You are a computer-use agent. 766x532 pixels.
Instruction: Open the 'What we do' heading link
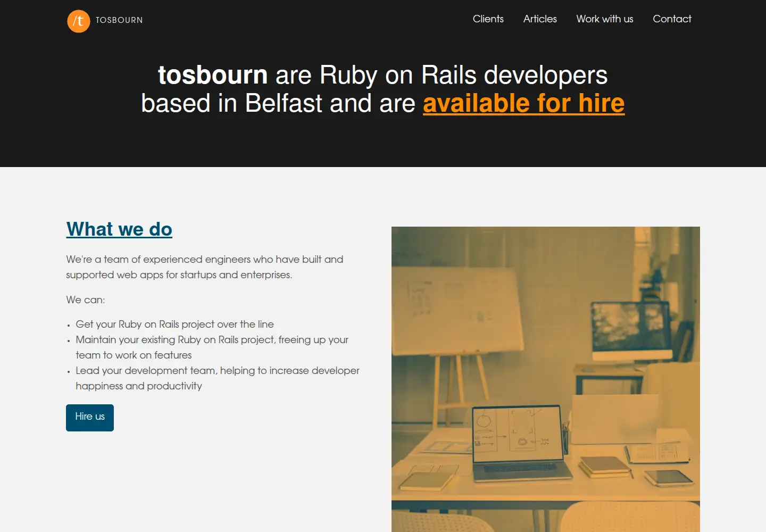(119, 229)
